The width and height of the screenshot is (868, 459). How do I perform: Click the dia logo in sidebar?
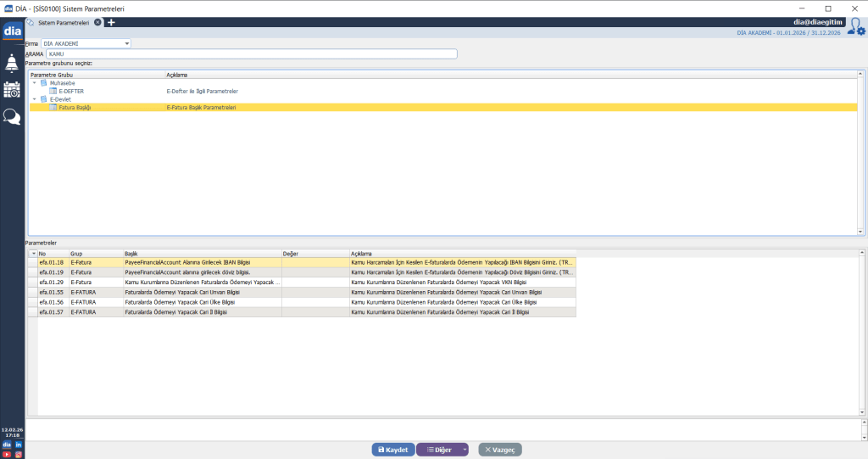[x=12, y=31]
